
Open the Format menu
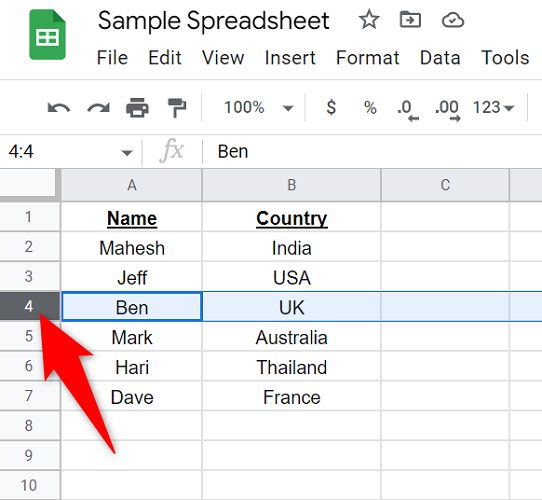pos(368,57)
